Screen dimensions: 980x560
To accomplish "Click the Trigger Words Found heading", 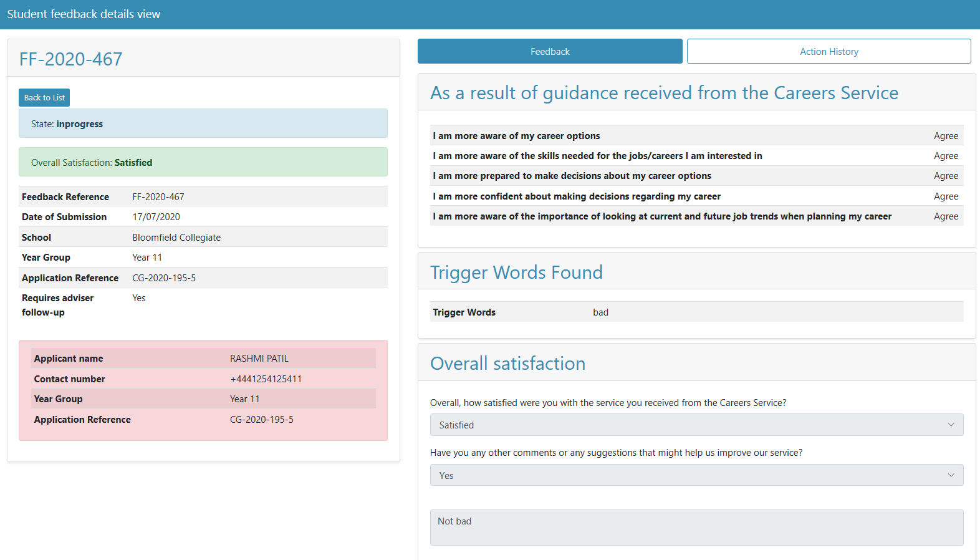I will click(x=516, y=273).
